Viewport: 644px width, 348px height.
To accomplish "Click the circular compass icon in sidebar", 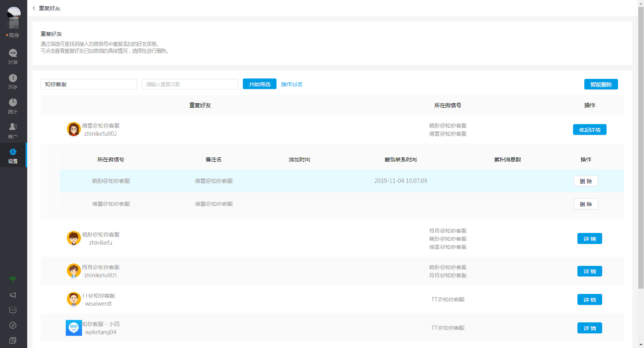I will (x=13, y=325).
